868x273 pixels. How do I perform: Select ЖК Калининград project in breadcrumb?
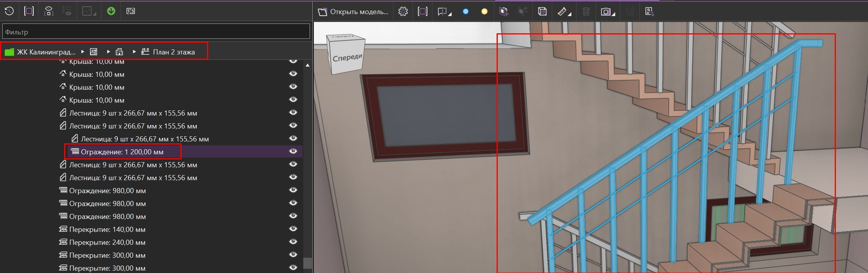pos(46,52)
